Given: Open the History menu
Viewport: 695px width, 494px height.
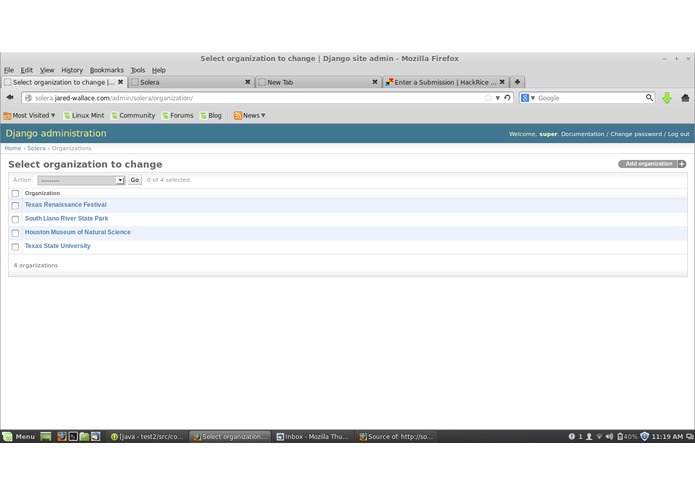Looking at the screenshot, I should (72, 70).
